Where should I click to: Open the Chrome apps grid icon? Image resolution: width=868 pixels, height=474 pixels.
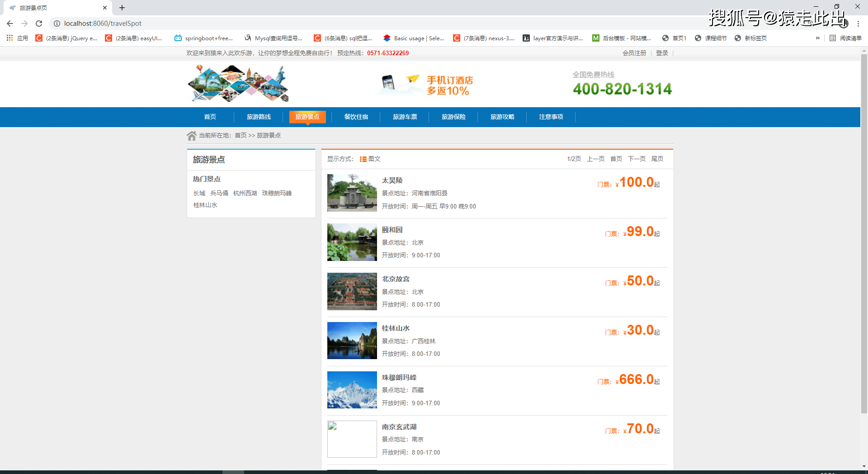[x=9, y=38]
